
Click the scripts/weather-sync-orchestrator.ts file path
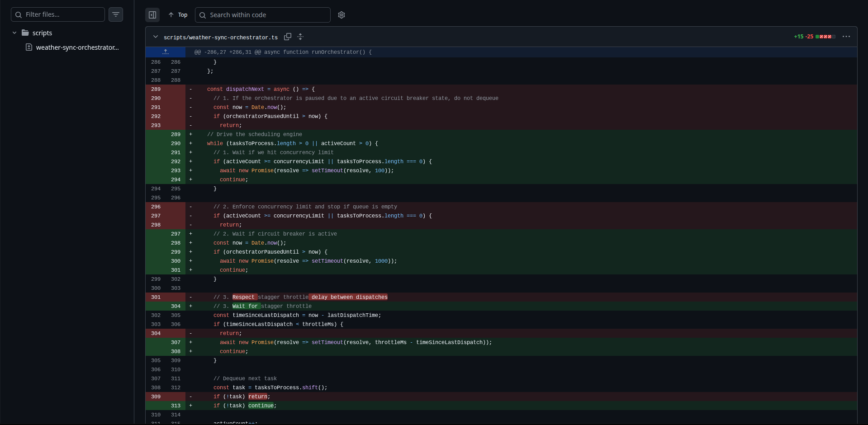click(221, 37)
